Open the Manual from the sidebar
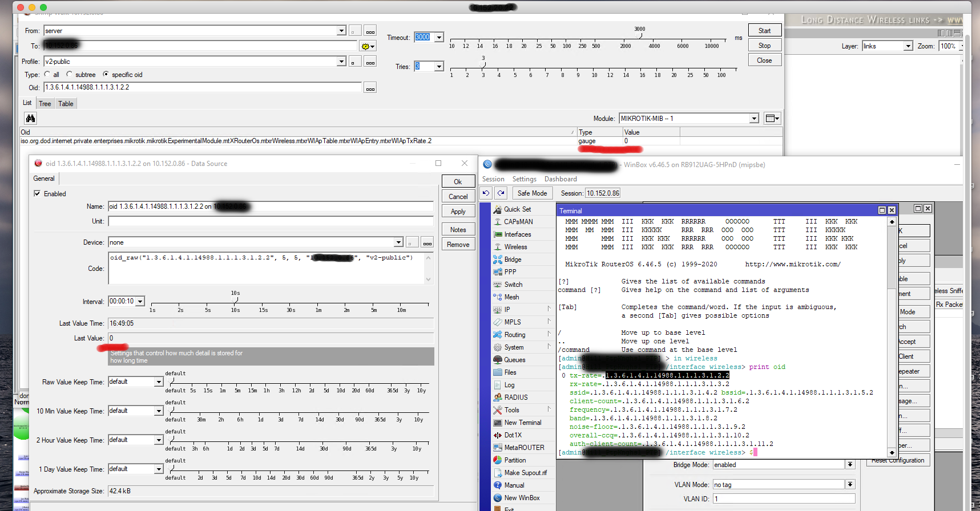Image resolution: width=980 pixels, height=511 pixels. tap(514, 485)
